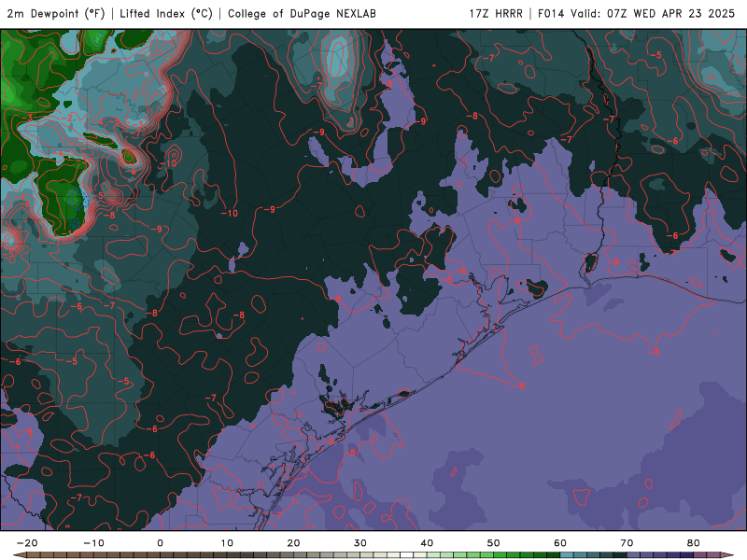
Task: Click the 10 label on the color scale
Action: click(227, 543)
